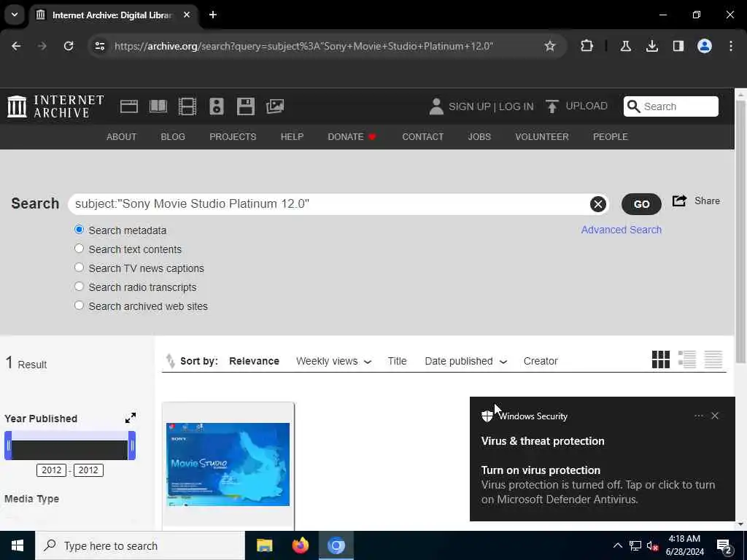
Task: Open Chrome downloads icon
Action: (651, 46)
